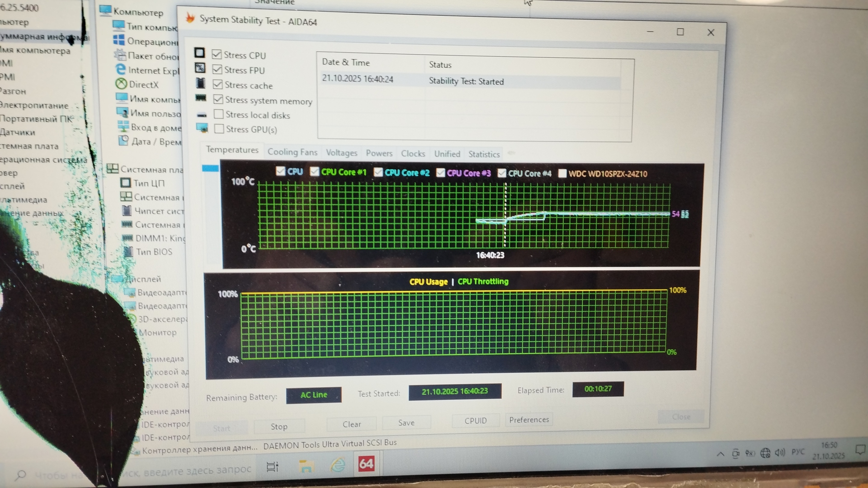
Task: Open the notification center icon
Action: (860, 450)
